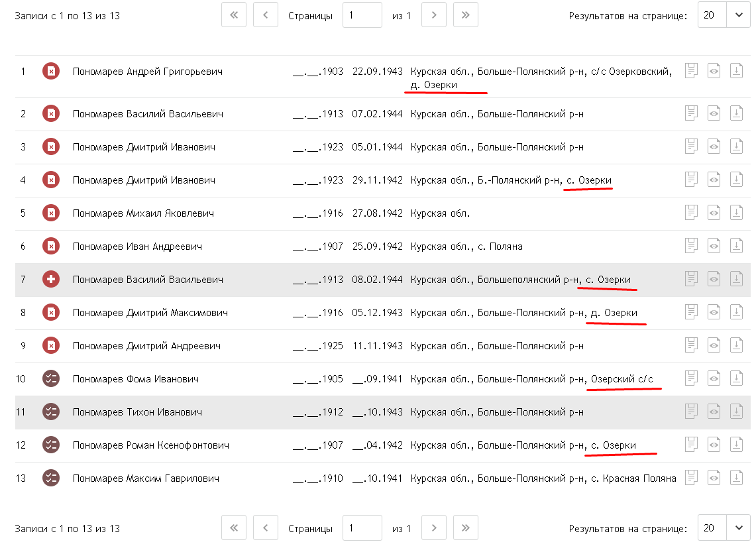Download record of Пономарев Максим Гаврилович

click(x=736, y=478)
